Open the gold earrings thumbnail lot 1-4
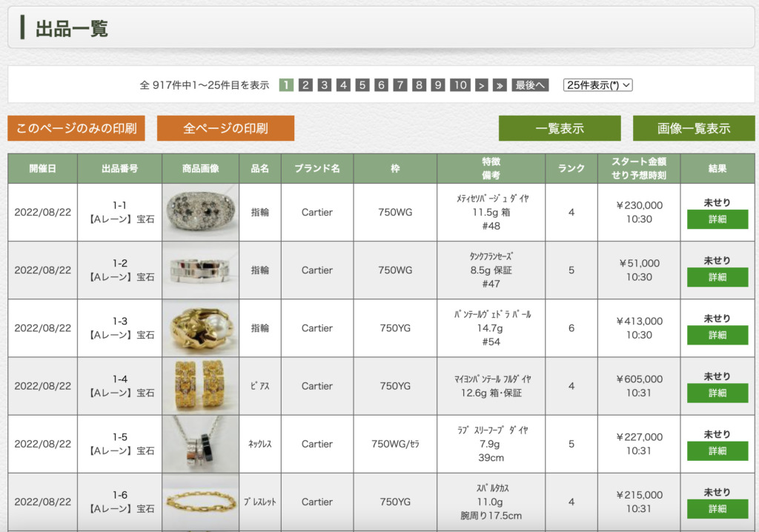The height and width of the screenshot is (532, 759). click(x=200, y=386)
